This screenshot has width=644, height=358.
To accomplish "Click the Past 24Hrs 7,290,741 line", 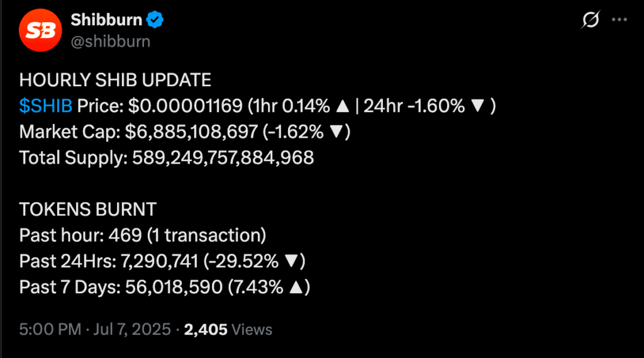I will [162, 261].
